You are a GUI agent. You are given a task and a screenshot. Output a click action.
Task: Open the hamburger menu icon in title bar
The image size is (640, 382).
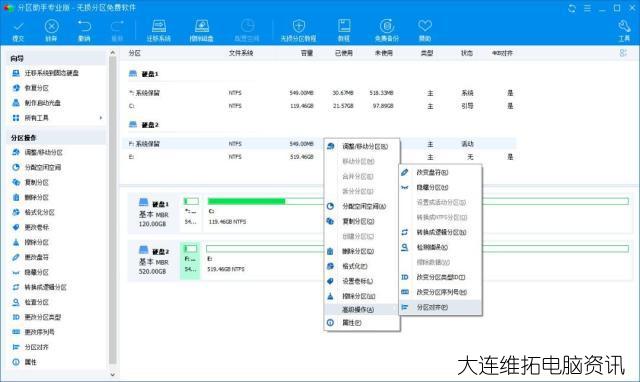[x=587, y=8]
